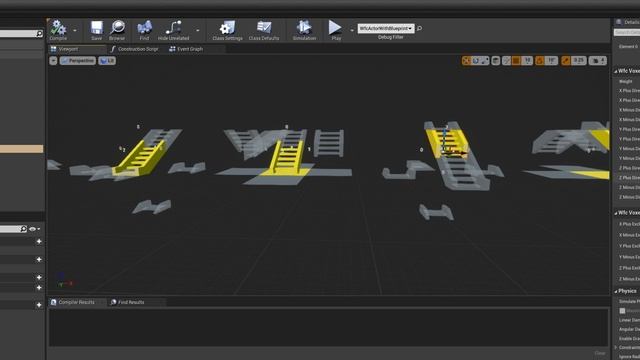Click in the Search Details field

[627, 32]
